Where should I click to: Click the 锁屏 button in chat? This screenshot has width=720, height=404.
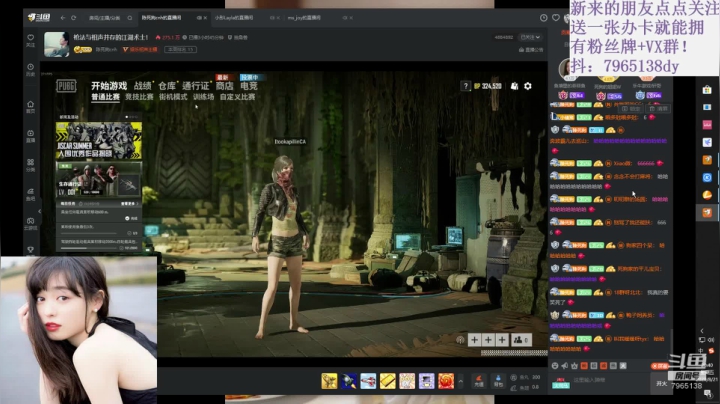coord(631,109)
